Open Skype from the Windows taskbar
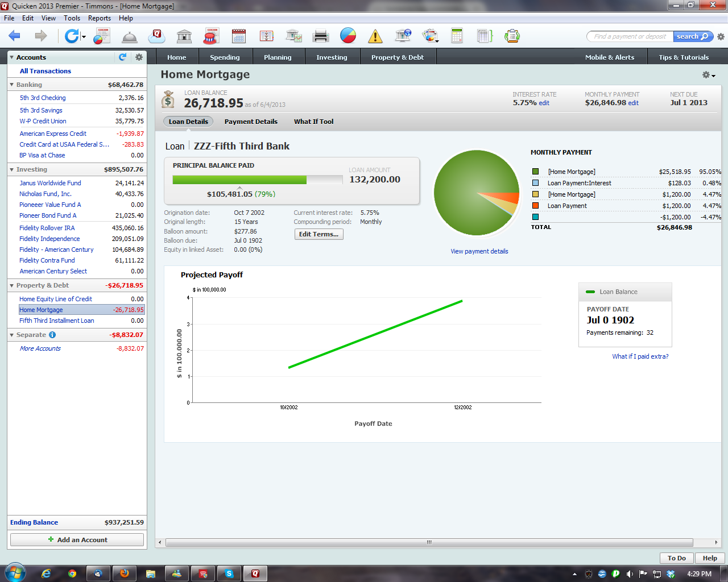 229,573
